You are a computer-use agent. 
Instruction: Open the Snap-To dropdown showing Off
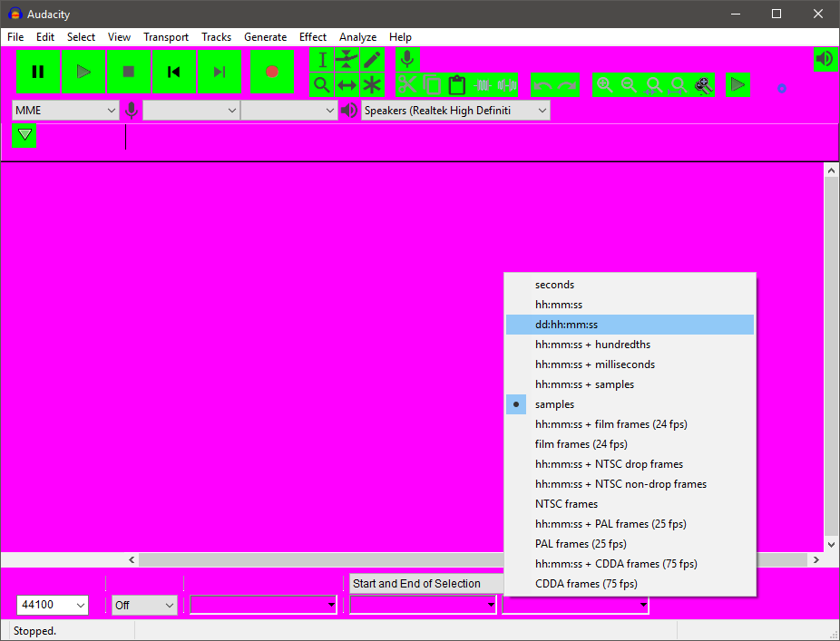[x=144, y=605]
